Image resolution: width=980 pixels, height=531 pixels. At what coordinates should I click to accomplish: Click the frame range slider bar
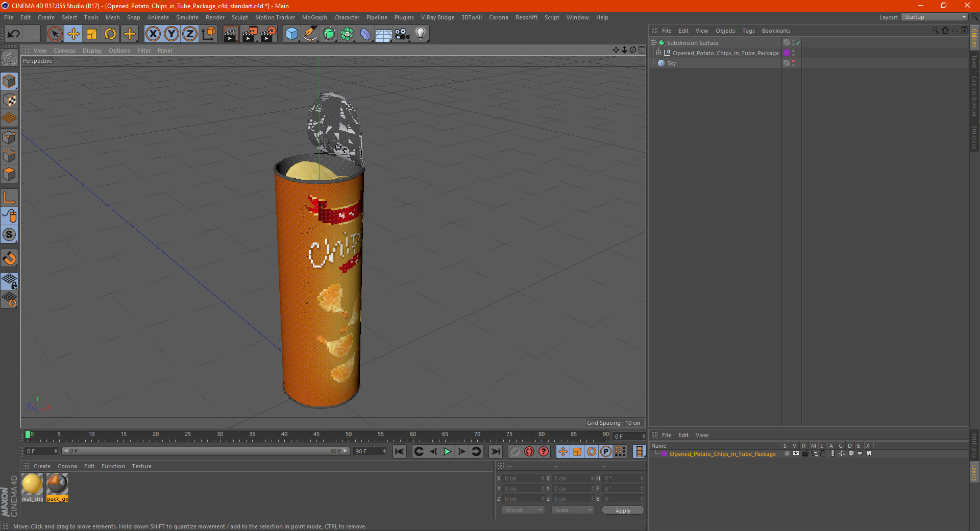tap(205, 451)
